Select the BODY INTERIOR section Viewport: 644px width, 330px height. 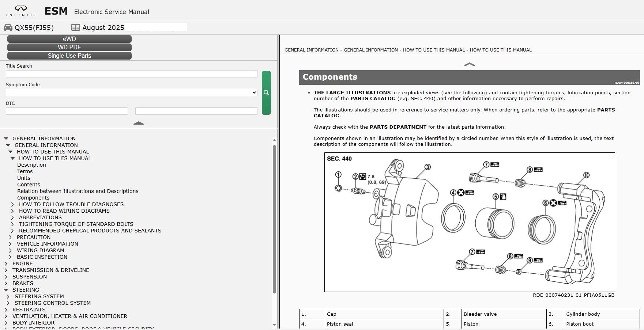(34, 323)
